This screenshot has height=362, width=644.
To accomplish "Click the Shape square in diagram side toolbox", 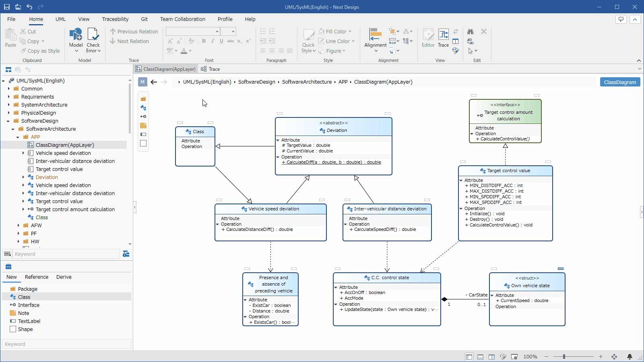I will pyautogui.click(x=143, y=143).
